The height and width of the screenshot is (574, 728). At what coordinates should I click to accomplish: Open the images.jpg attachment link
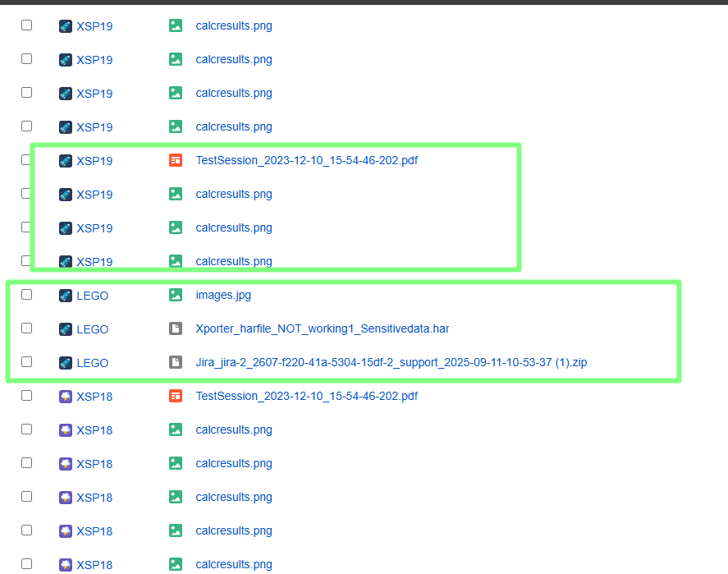click(223, 295)
